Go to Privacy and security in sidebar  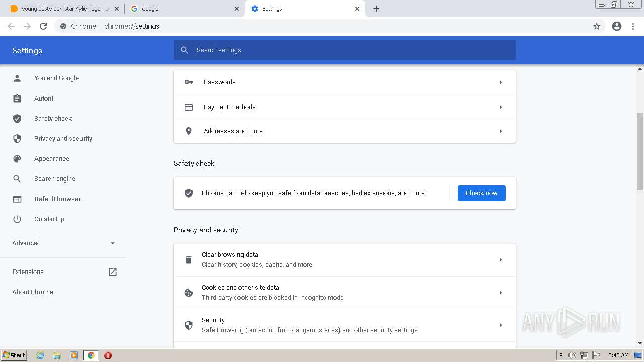[x=63, y=139]
